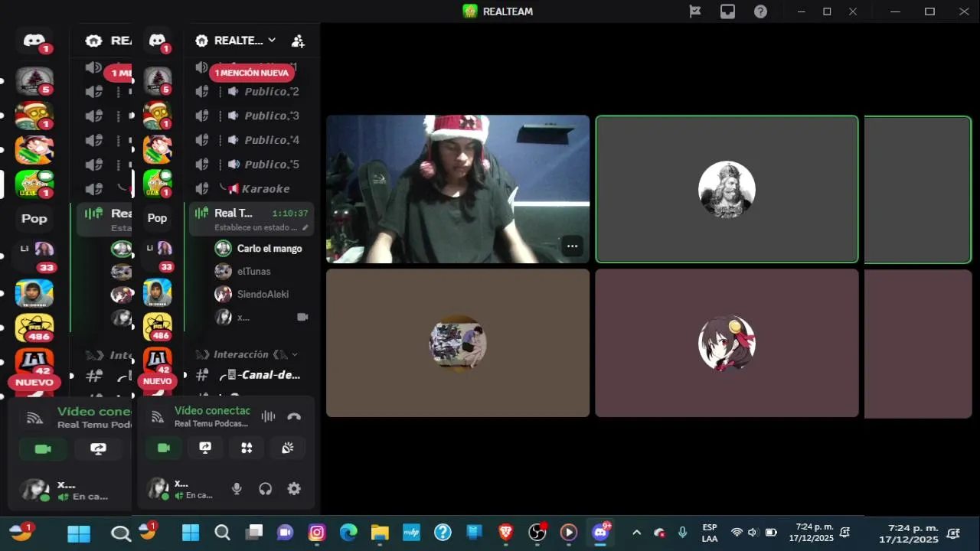Click the flag icon in title bar

pos(695,11)
